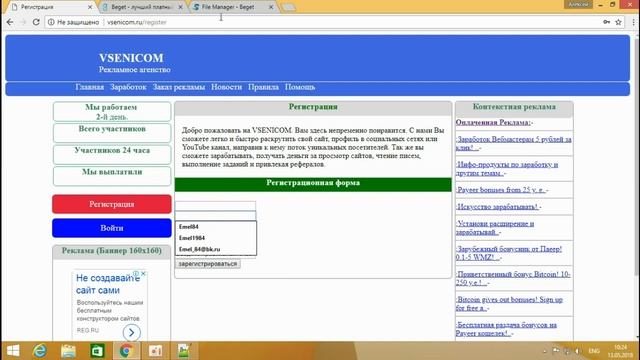The height and width of the screenshot is (360, 640).
Task: Open the green Store app on taskbar
Action: tap(97, 351)
